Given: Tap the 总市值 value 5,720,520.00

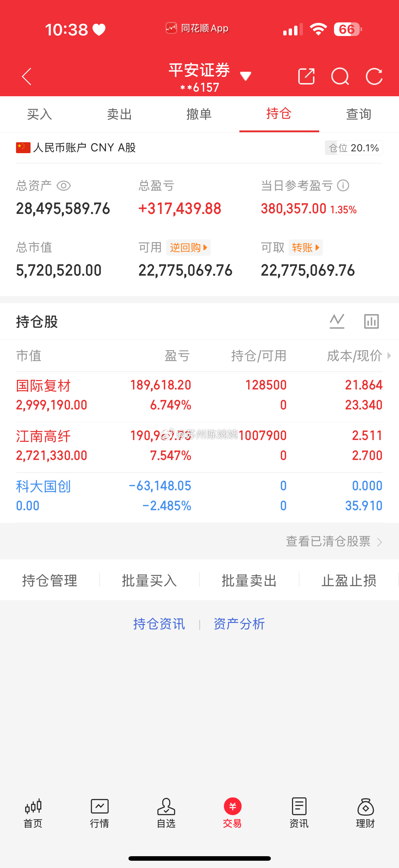Looking at the screenshot, I should click(x=59, y=270).
